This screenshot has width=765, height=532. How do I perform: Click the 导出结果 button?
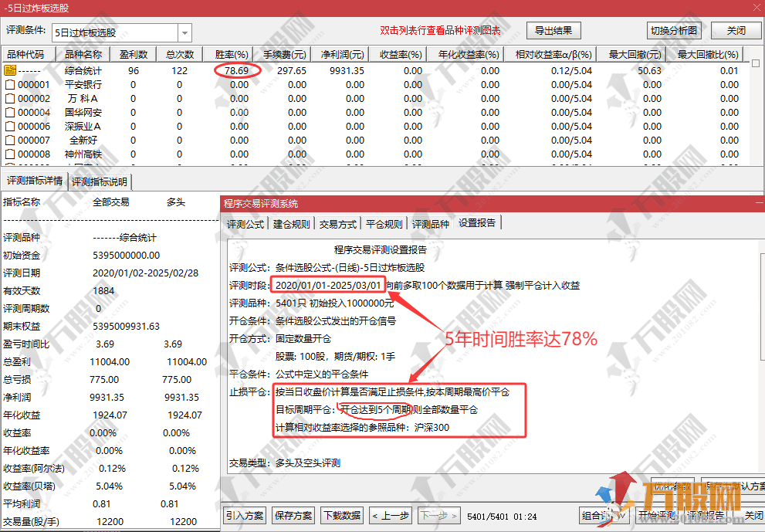[x=553, y=31]
